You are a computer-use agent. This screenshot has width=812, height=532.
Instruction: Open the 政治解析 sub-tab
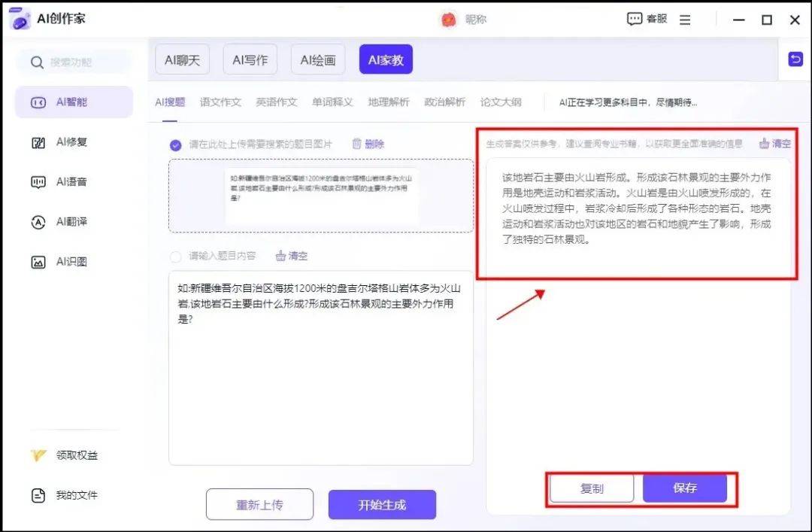coord(445,102)
